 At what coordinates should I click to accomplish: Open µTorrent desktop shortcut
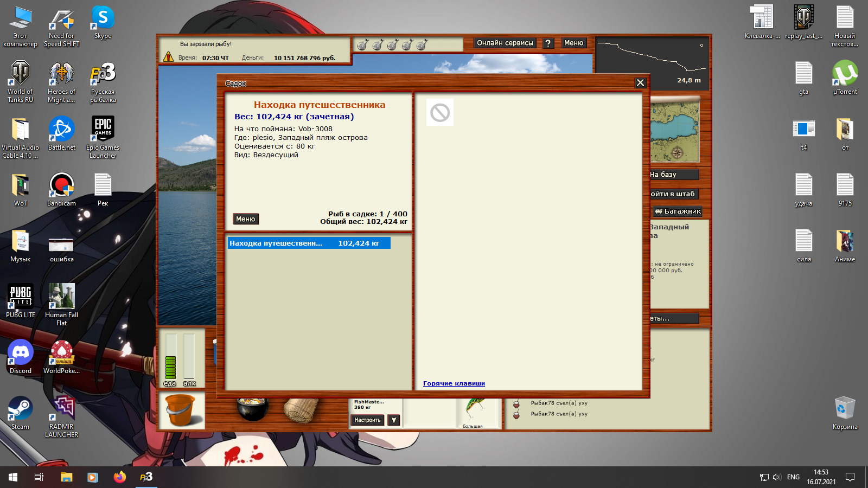(x=845, y=78)
